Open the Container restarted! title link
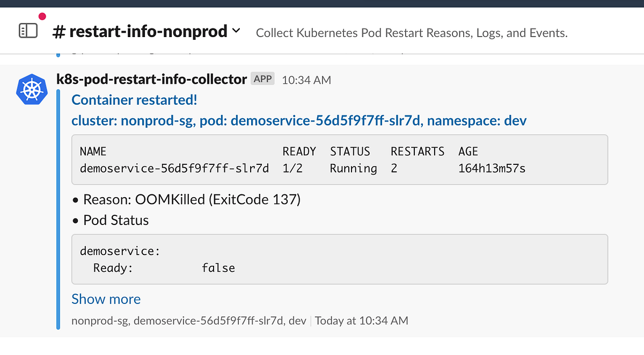Viewport: 644px width, 355px height. tap(134, 100)
